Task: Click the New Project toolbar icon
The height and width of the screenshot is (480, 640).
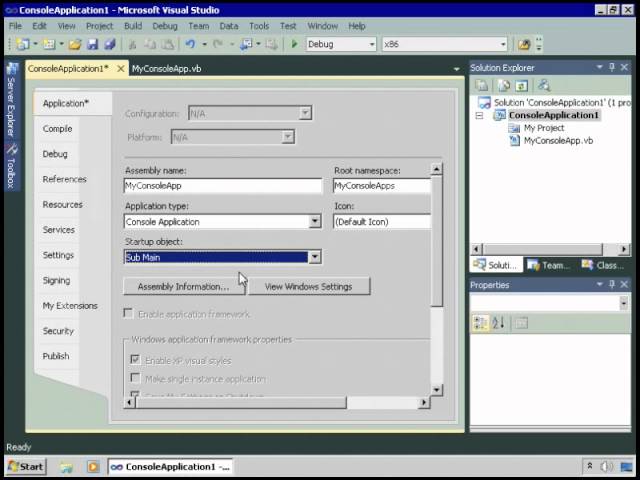Action: pyautogui.click(x=23, y=44)
